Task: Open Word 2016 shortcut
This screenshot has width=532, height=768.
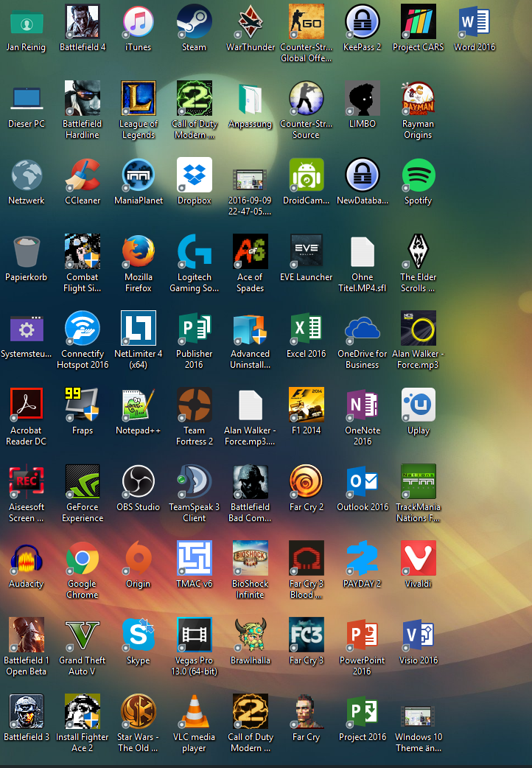Action: pyautogui.click(x=475, y=22)
